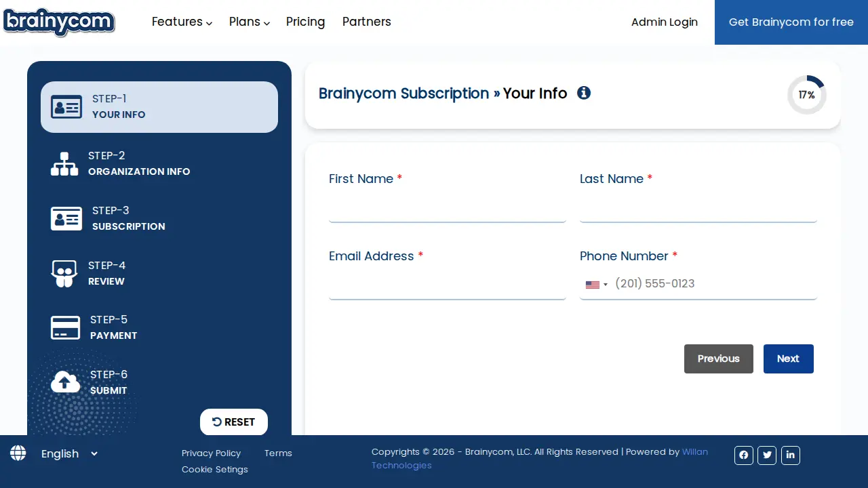The height and width of the screenshot is (488, 868).
Task: Focus the First Name field
Action: coord(448,207)
